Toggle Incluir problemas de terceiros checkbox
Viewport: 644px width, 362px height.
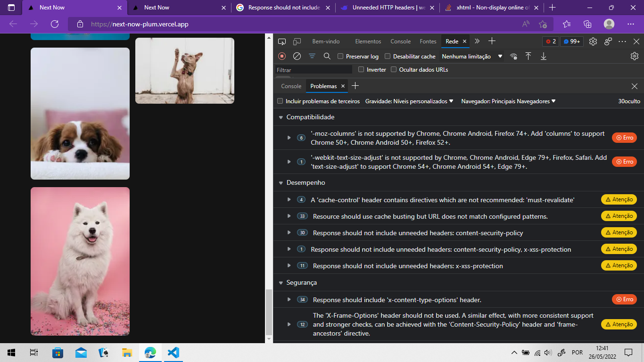(x=280, y=101)
